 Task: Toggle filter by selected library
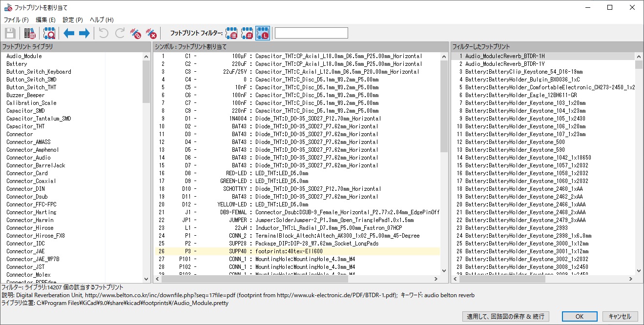pos(262,33)
